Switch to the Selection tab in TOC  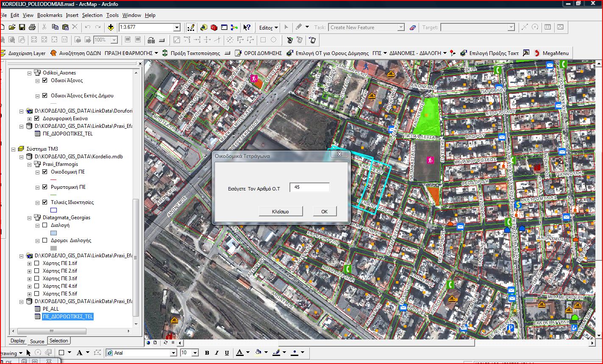(59, 341)
